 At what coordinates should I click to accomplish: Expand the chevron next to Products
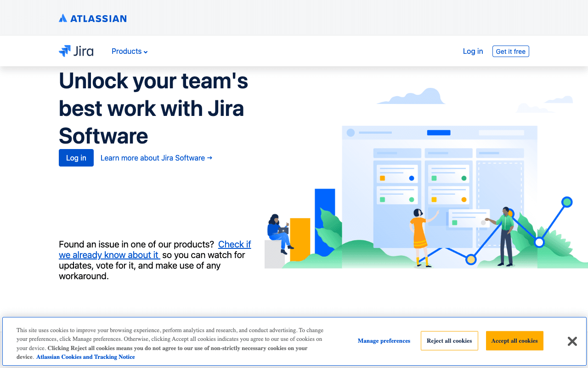[146, 52]
